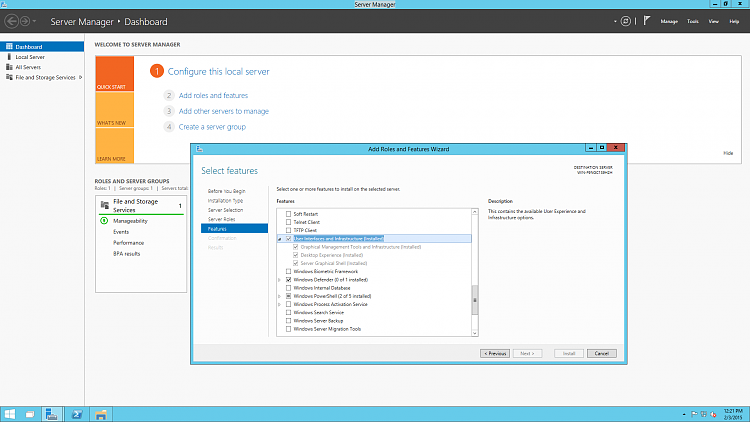Open the Server Manager taskbar icon
750x422 pixels.
tap(52, 414)
